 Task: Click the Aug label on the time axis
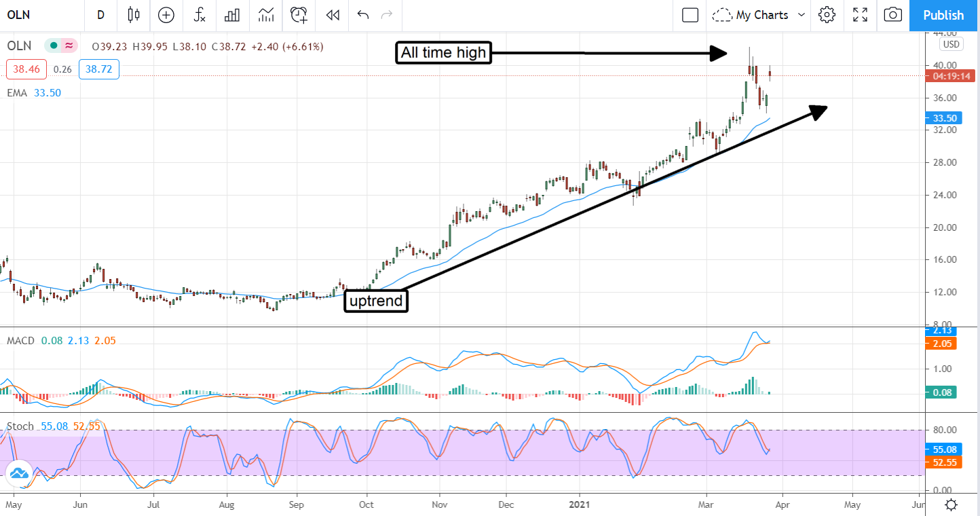coord(227,505)
